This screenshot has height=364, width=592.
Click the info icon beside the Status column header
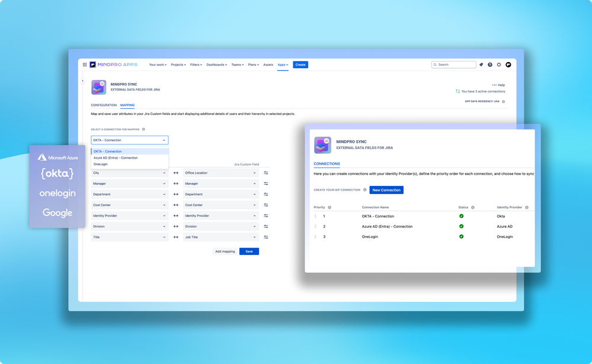[x=473, y=208]
